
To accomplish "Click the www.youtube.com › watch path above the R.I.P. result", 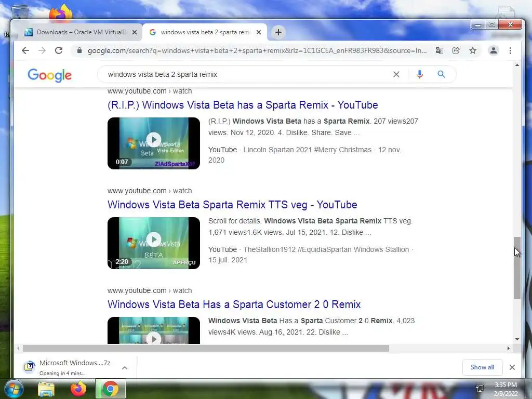I will [x=150, y=91].
